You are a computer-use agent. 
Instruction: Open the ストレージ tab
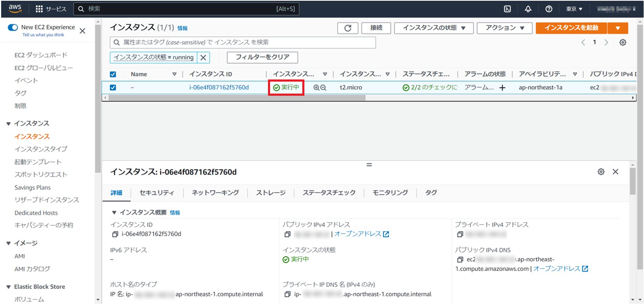(x=270, y=193)
